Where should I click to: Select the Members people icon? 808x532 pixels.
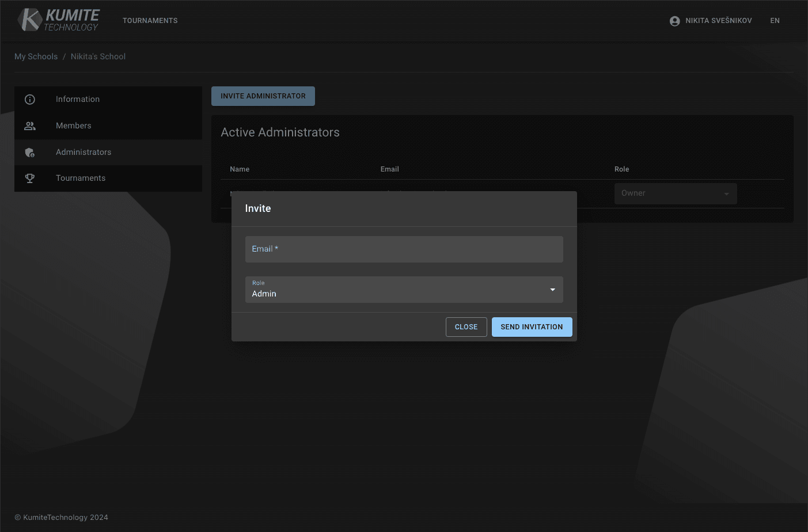click(x=29, y=126)
